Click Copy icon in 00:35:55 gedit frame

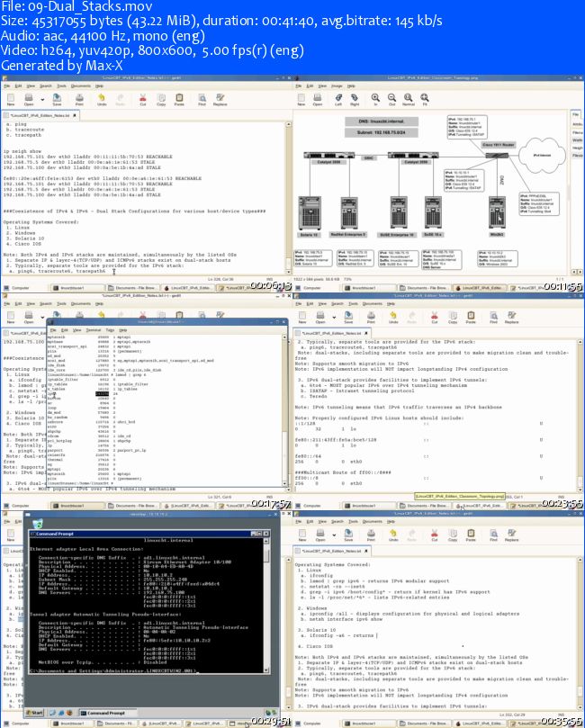(453, 535)
